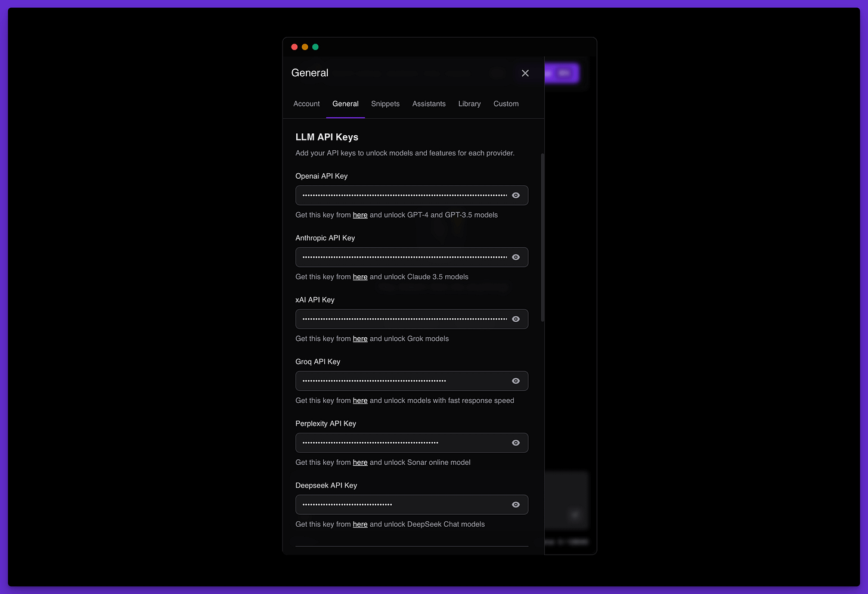Open the 'here' link for Claude 3.5 key

[360, 277]
